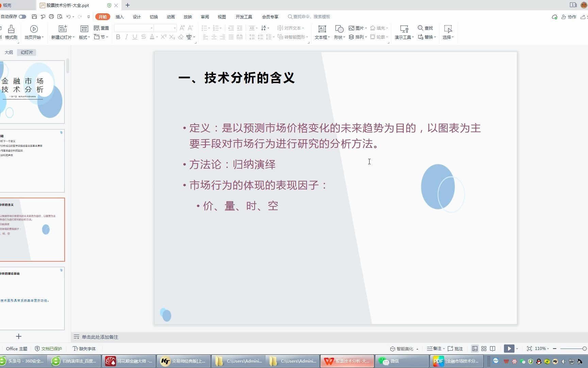
Task: Switch to Reading view icon
Action: coord(492,349)
